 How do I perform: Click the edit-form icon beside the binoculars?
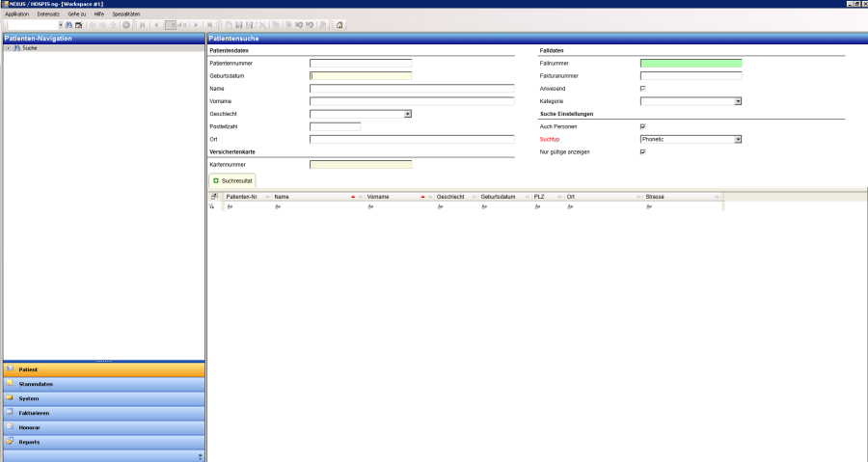pos(79,25)
